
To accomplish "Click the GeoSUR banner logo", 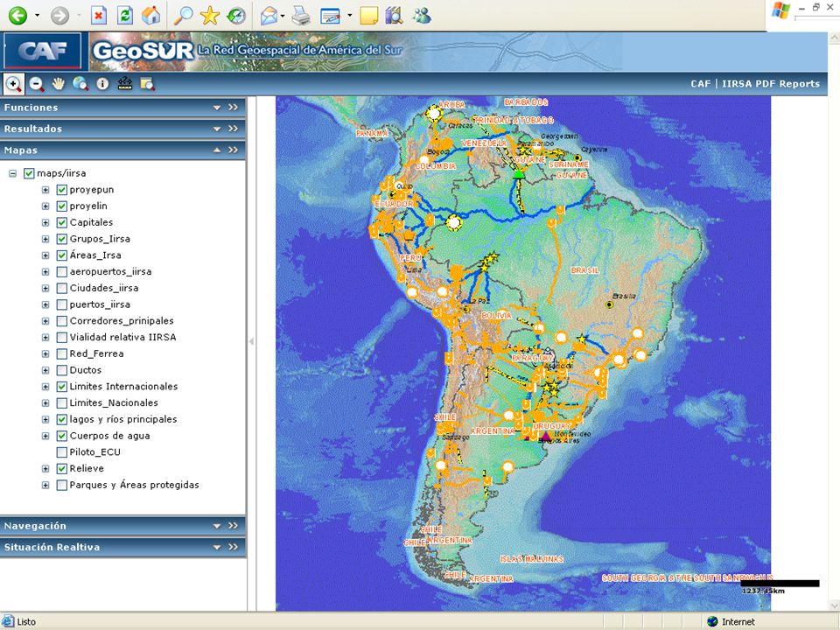I will coord(143,51).
